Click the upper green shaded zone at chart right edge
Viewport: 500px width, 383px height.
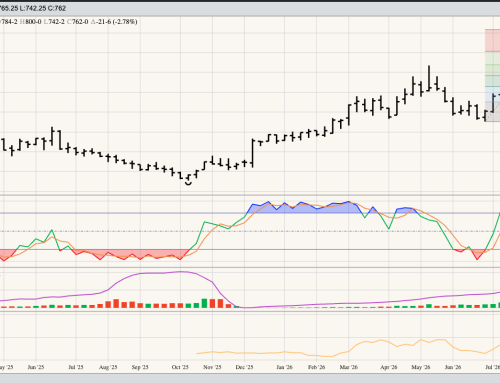coord(492,58)
